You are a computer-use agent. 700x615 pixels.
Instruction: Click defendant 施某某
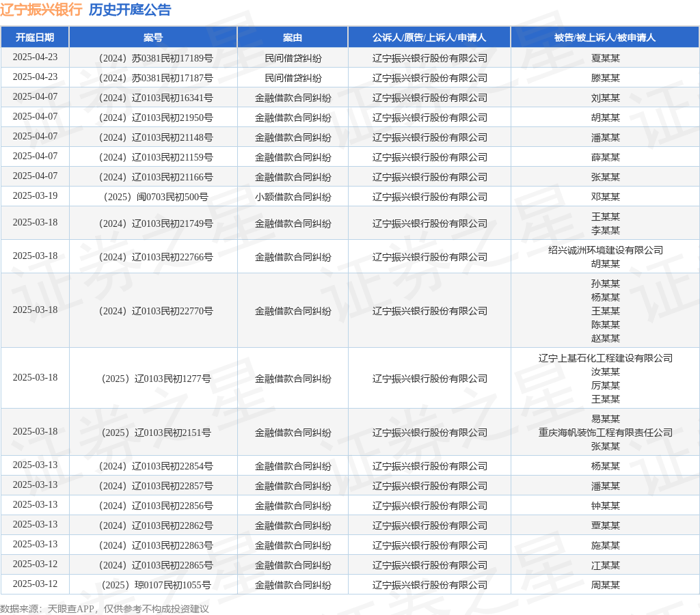point(606,545)
